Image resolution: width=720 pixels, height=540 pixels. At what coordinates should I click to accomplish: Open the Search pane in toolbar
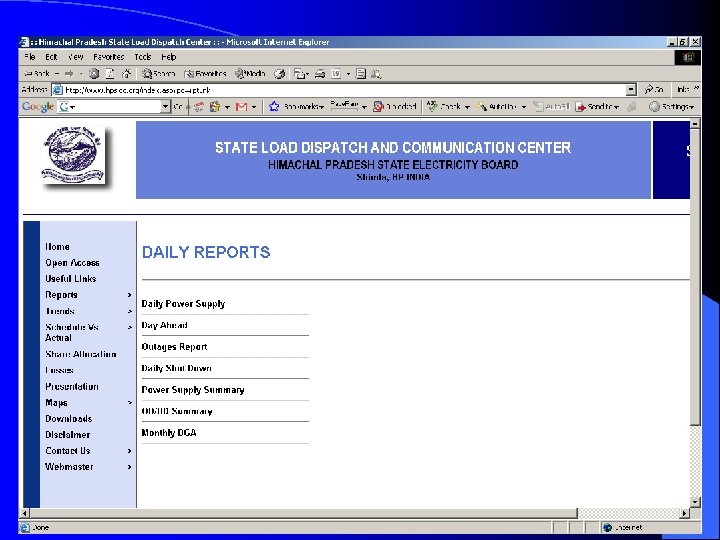[158, 73]
